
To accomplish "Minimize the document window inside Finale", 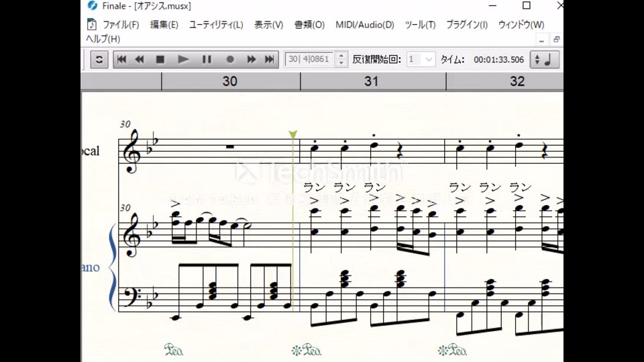I will coord(542,40).
